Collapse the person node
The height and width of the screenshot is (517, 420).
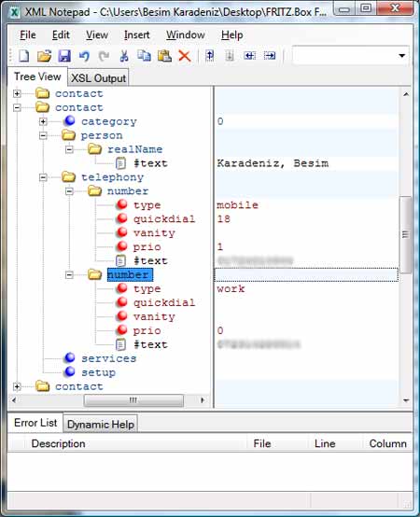(x=43, y=135)
